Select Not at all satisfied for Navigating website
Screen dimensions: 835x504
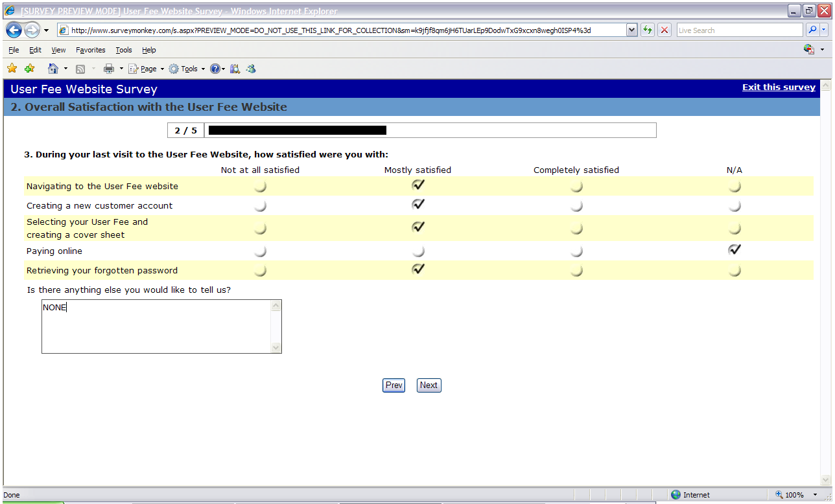point(260,187)
